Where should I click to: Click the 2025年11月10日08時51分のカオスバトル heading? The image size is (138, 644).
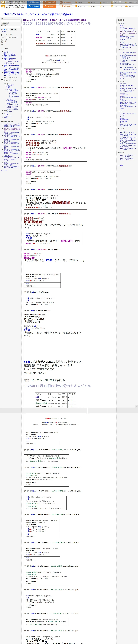pyautogui.click(x=57, y=386)
